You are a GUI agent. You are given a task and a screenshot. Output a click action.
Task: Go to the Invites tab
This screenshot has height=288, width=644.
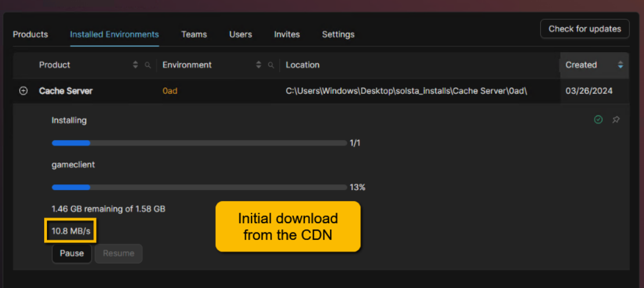[287, 35]
